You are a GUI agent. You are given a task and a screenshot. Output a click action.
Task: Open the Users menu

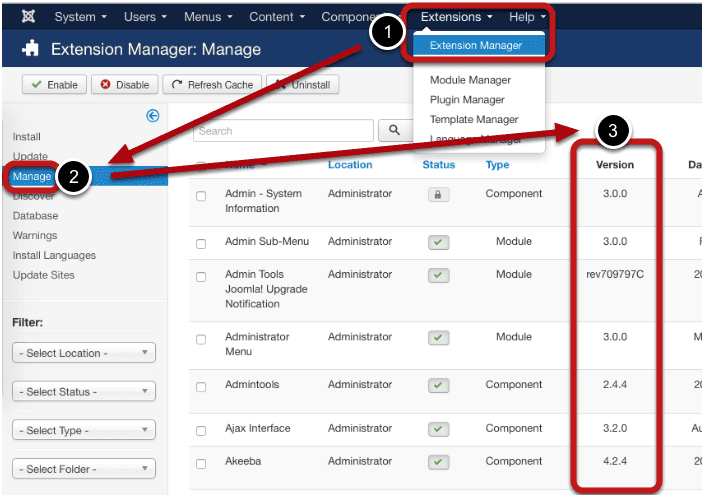pos(145,17)
